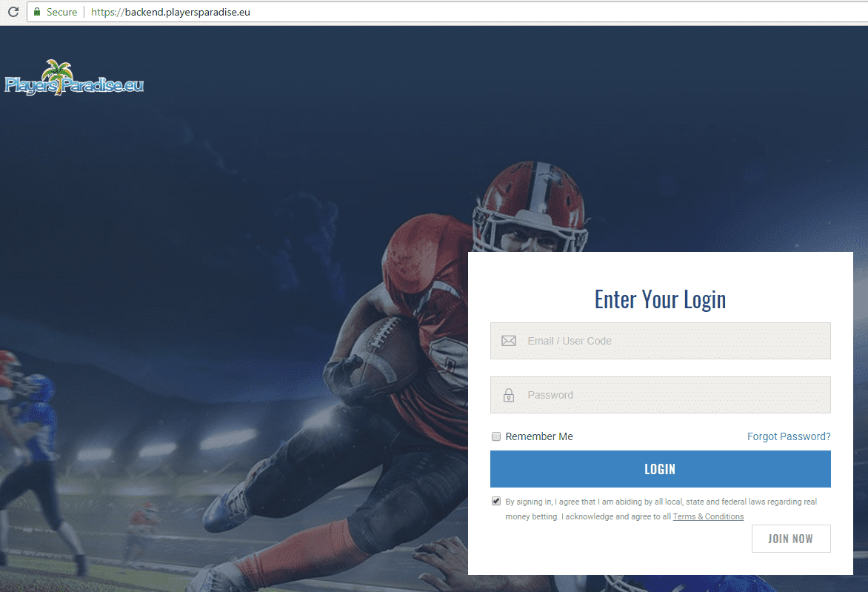Focus the Password input field

click(x=661, y=395)
